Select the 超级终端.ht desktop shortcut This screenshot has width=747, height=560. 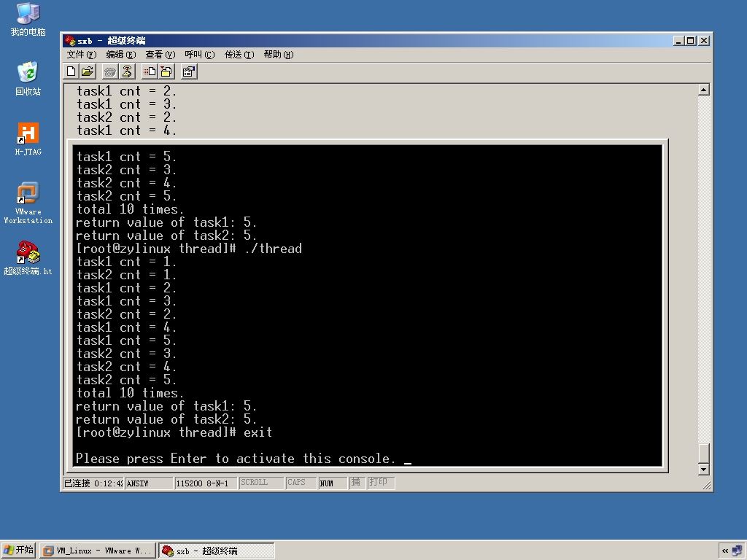click(x=28, y=259)
